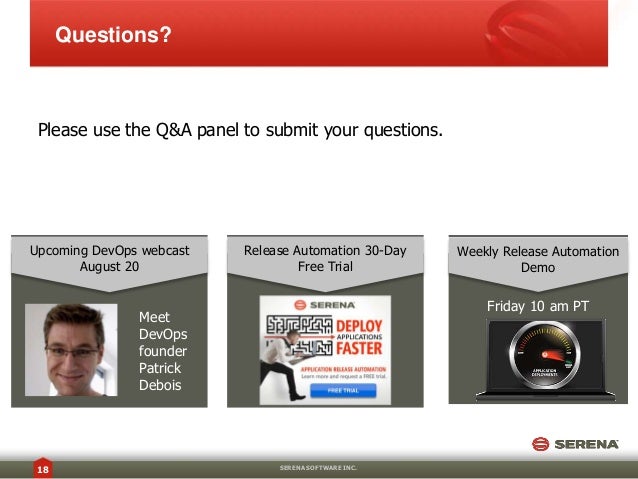Click 'DEPLOY APPLICATIONS FASTER' text in banner
The image size is (638, 479).
359,337
